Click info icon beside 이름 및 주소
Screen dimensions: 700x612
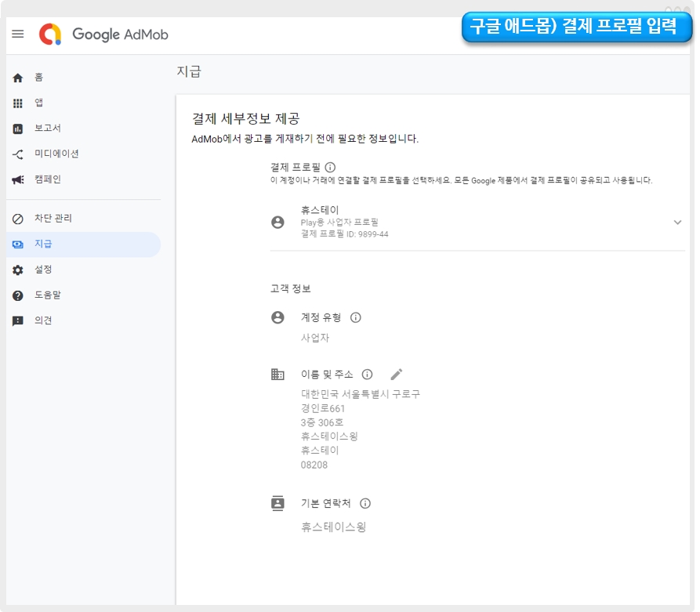point(367,375)
